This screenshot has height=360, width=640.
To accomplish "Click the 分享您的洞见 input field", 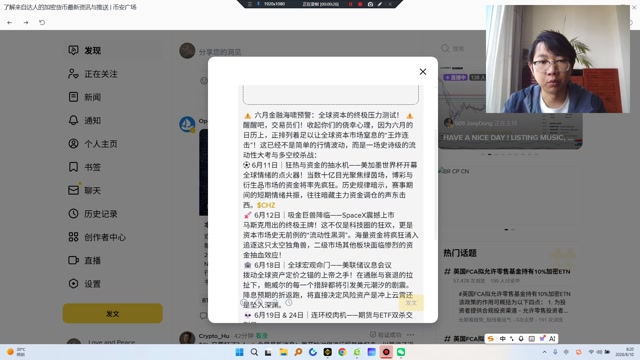I will pyautogui.click(x=220, y=52).
